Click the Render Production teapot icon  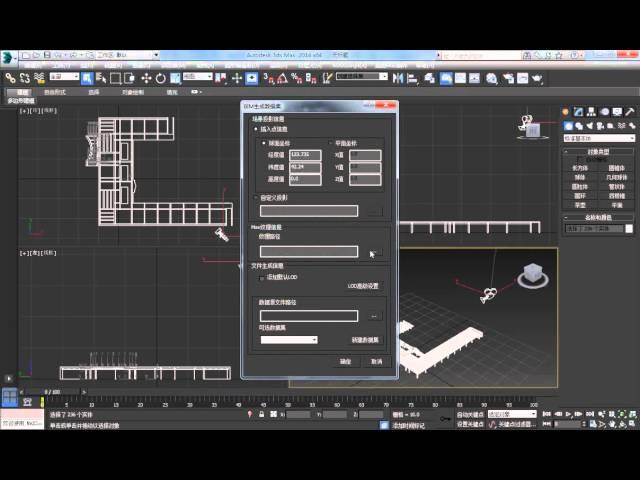coord(537,78)
